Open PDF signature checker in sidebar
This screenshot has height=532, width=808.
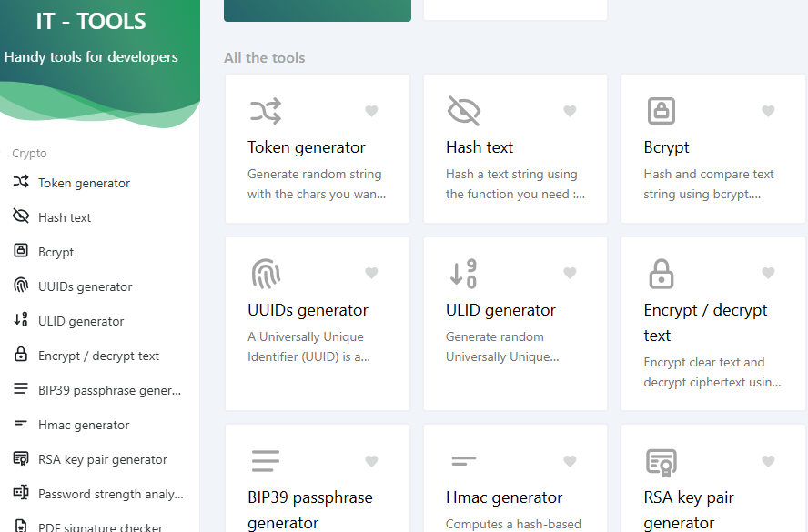(100, 527)
